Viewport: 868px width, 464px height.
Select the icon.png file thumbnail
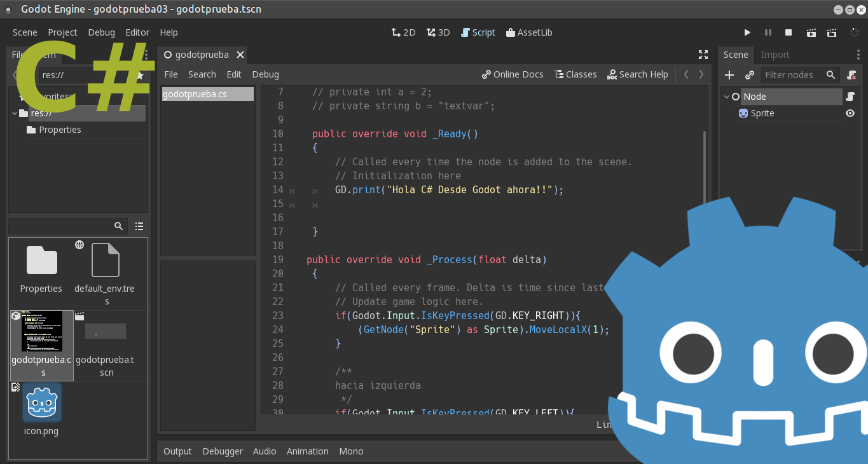42,402
